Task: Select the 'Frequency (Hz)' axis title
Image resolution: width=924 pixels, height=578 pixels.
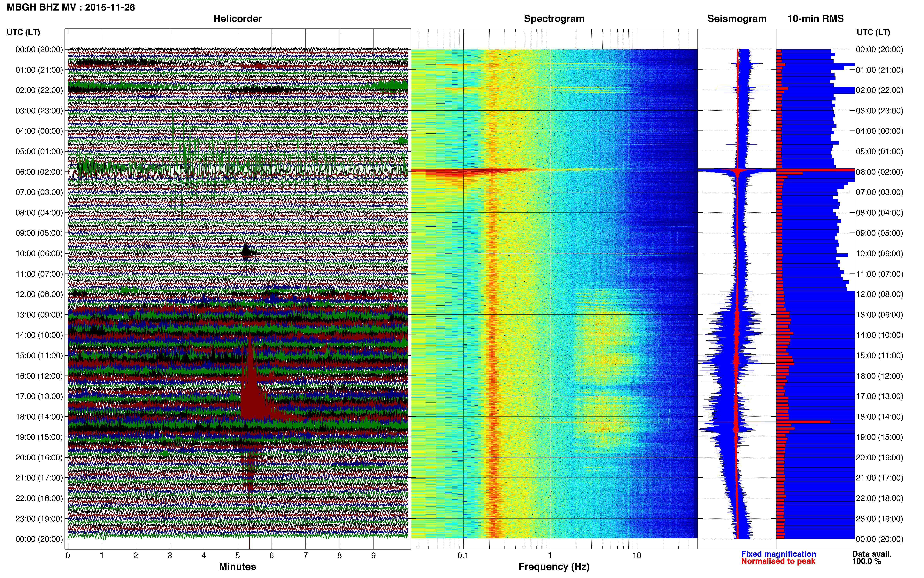Action: tap(554, 566)
